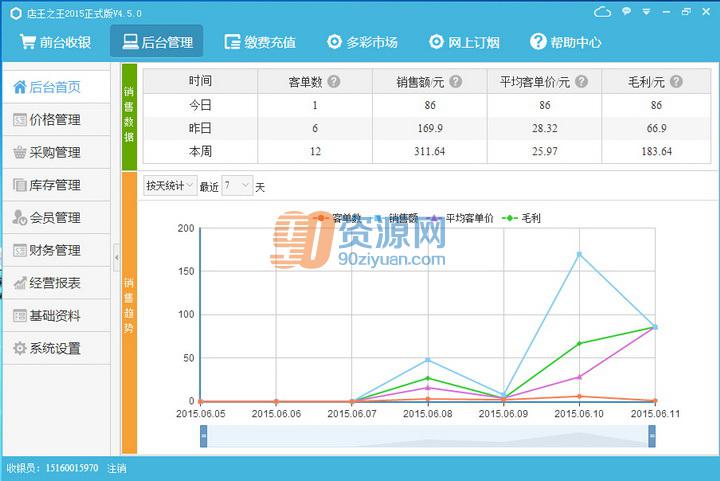The height and width of the screenshot is (481, 720).
Task: Open the 前台收银 cashier tab
Action: [55, 42]
